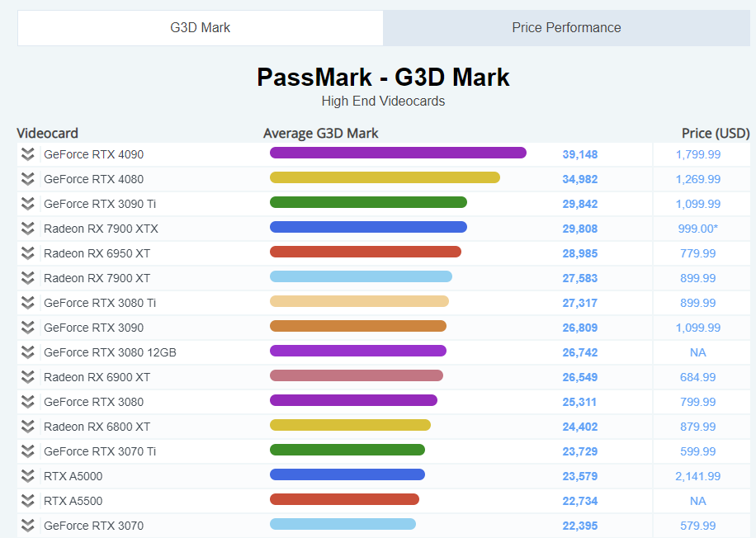The image size is (756, 538).
Task: Click the G3D score 26,549
Action: (x=580, y=377)
